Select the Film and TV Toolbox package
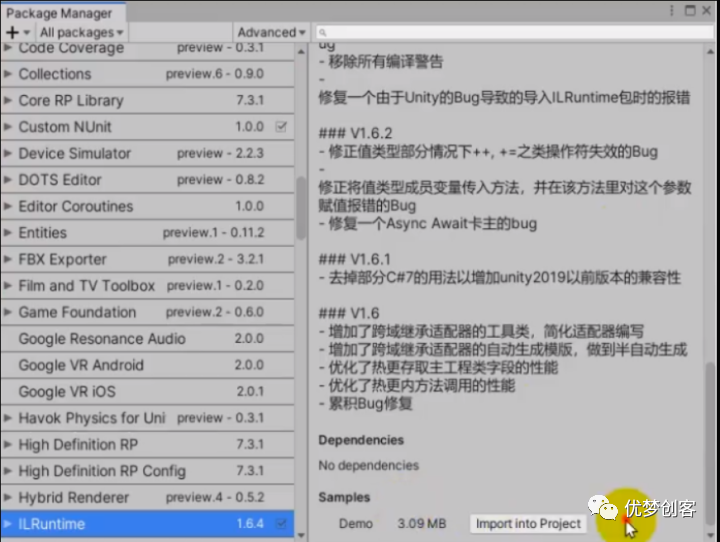The image size is (720, 542). [147, 286]
